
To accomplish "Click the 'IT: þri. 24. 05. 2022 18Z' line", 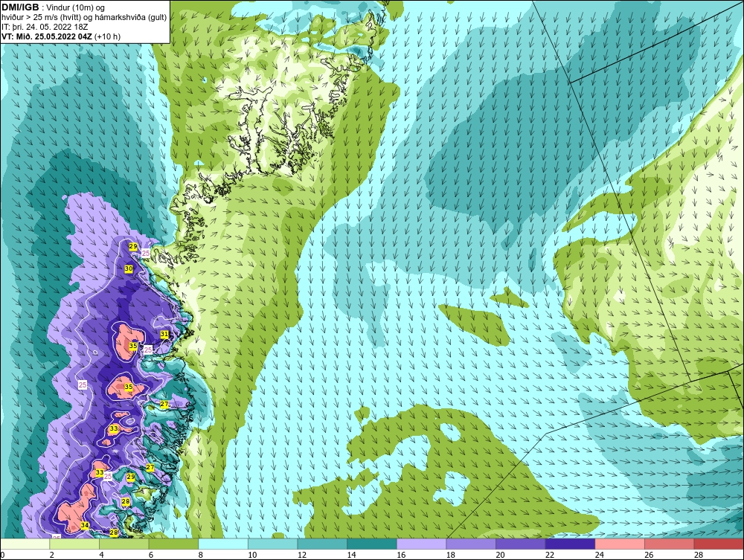I will coord(45,27).
